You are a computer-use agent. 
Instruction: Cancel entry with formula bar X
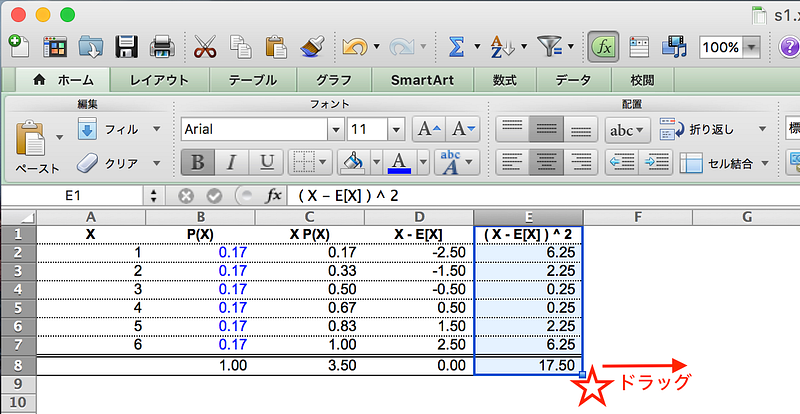186,196
